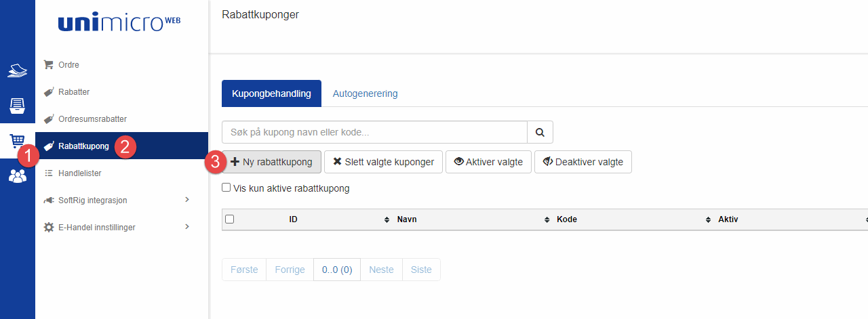The image size is (868, 319).
Task: Check the select-all checkbox in table header
Action: 229,219
